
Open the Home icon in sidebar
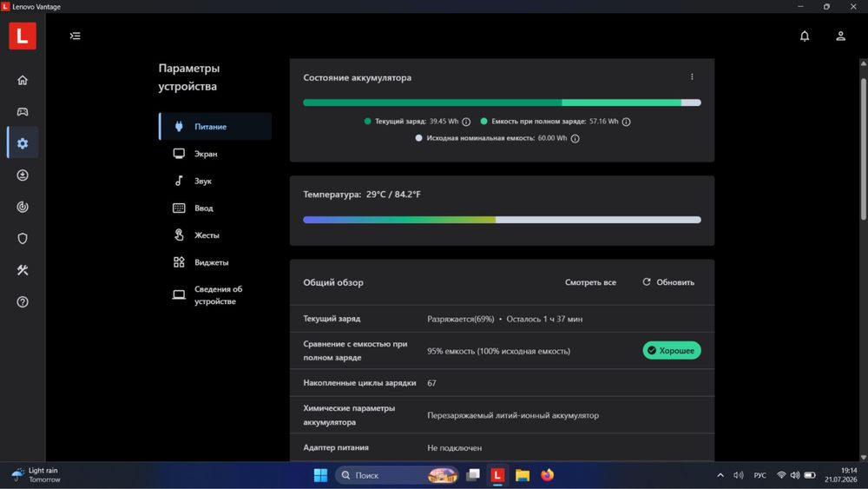click(23, 80)
